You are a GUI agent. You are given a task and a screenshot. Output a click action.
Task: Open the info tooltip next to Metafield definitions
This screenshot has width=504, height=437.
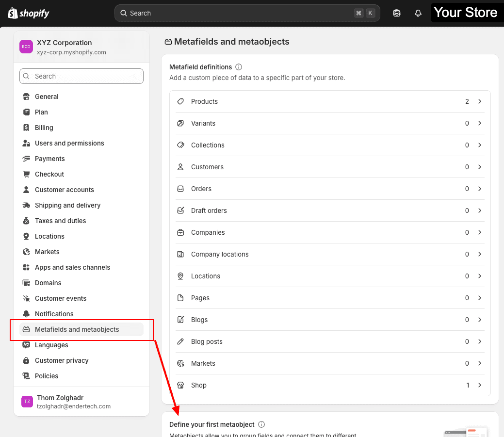[x=238, y=67]
